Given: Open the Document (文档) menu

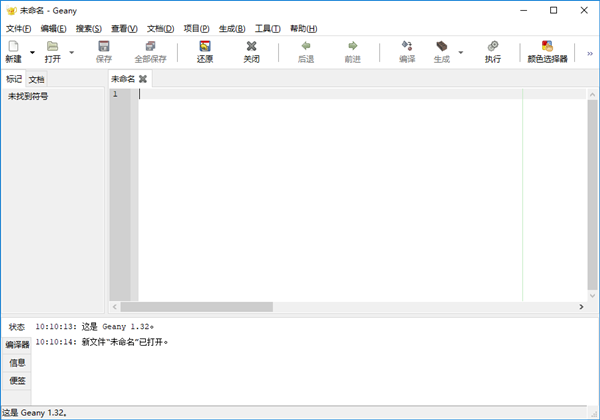Looking at the screenshot, I should tap(160, 29).
